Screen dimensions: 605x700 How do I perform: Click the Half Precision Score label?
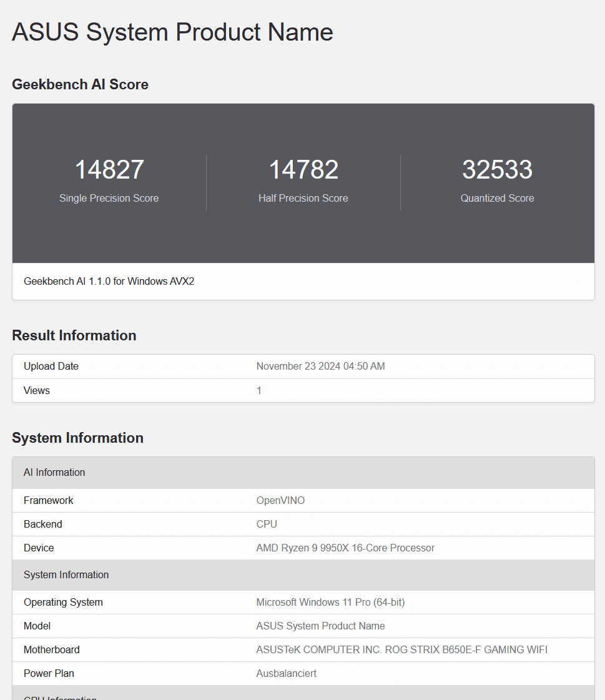click(303, 198)
